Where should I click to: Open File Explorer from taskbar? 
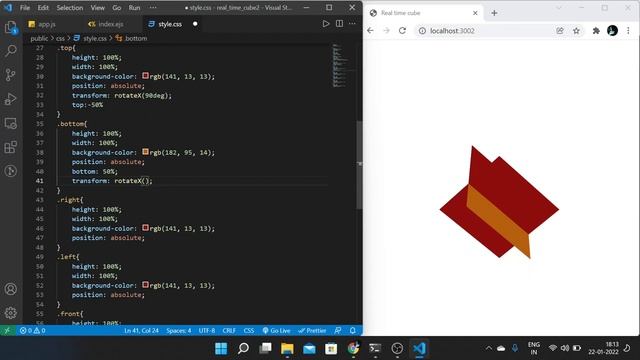287,349
